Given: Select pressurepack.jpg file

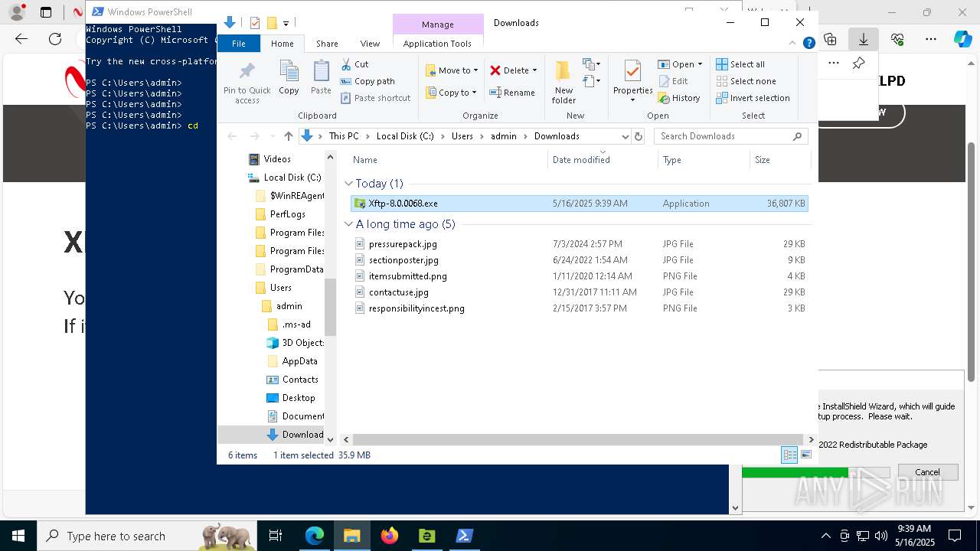Looking at the screenshot, I should (579, 244).
